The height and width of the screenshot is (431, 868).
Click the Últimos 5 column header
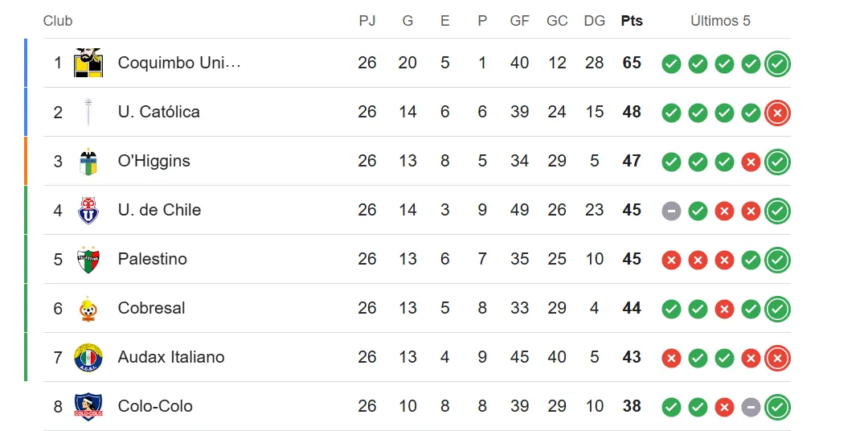tap(720, 21)
